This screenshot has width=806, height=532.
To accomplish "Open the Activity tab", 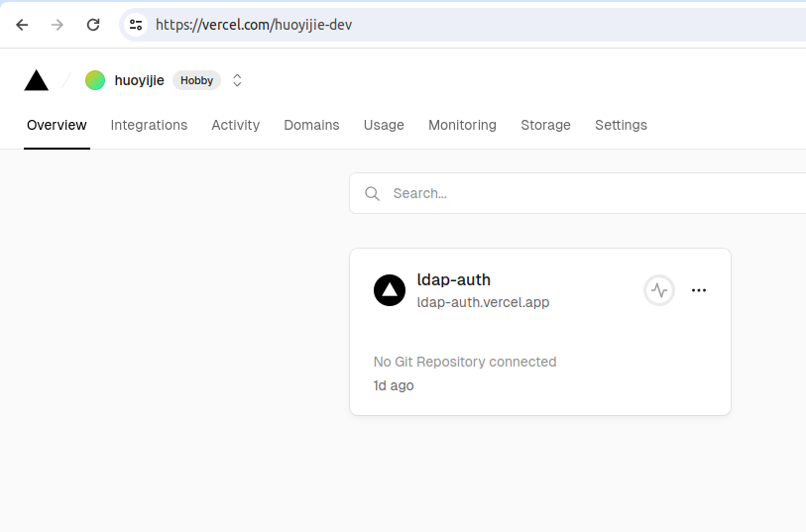I will tap(235, 125).
